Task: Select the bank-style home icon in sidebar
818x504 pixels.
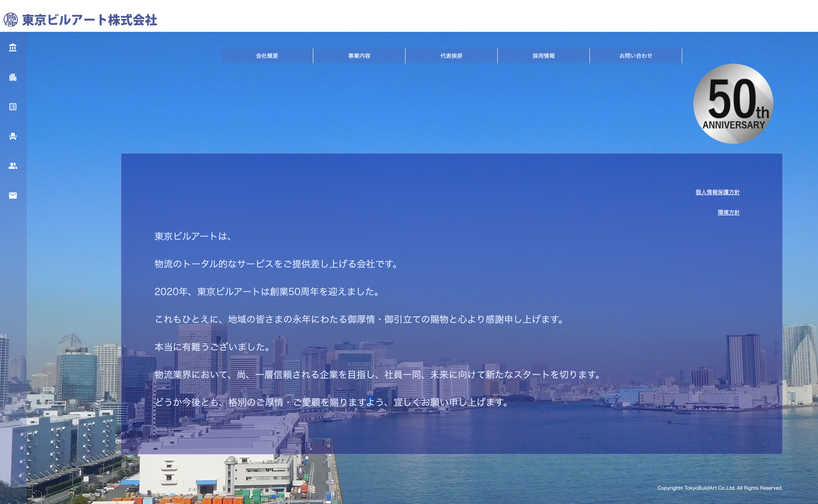Action: coord(12,48)
